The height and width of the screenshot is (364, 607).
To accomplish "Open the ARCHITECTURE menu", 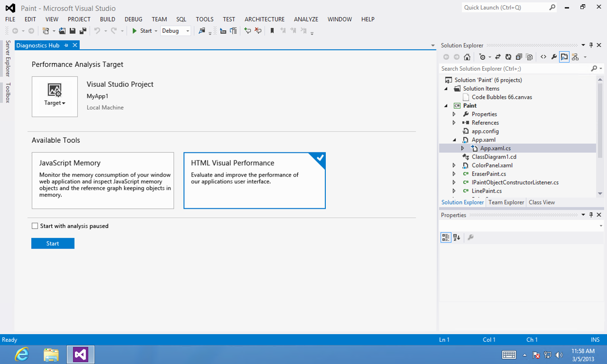I will point(265,19).
